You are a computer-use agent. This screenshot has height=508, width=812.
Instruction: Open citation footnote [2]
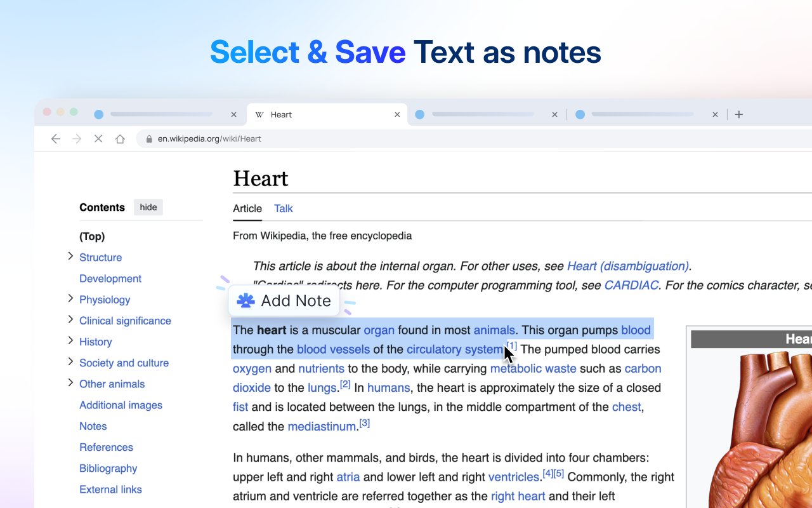(x=345, y=384)
